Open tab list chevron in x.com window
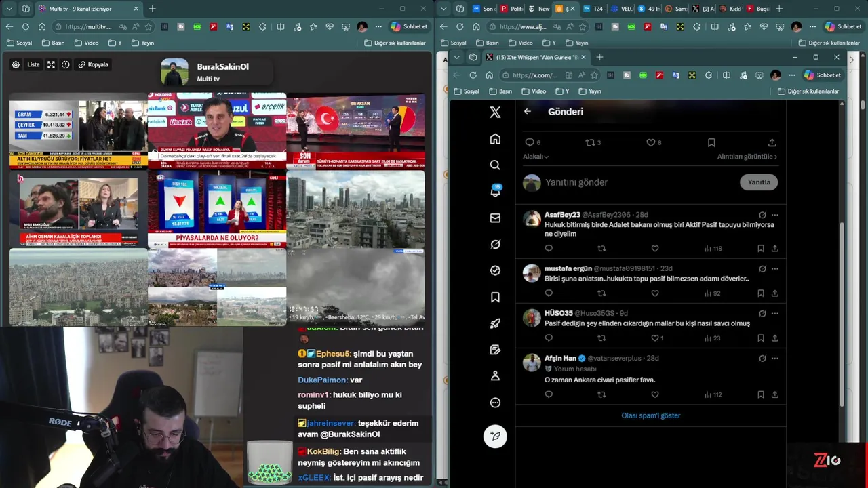Screen dimensions: 868x488 pyautogui.click(x=456, y=57)
